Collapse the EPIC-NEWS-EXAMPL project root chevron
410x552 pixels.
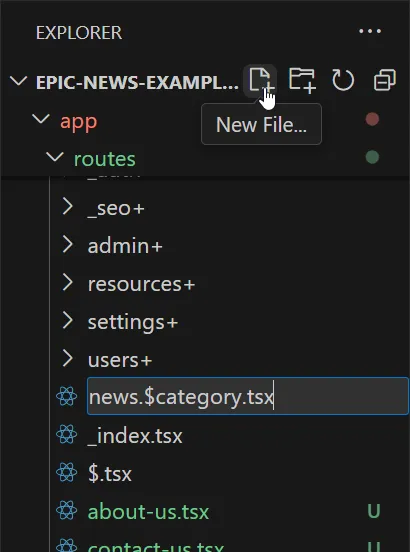point(18,81)
